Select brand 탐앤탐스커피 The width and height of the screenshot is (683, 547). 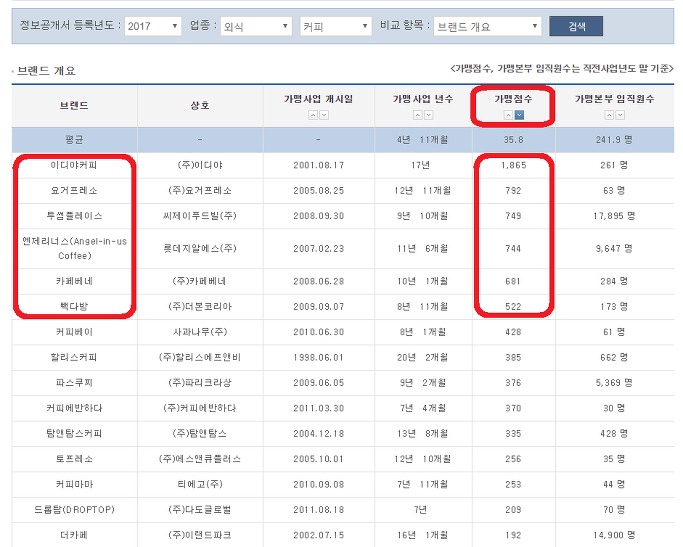point(74,433)
